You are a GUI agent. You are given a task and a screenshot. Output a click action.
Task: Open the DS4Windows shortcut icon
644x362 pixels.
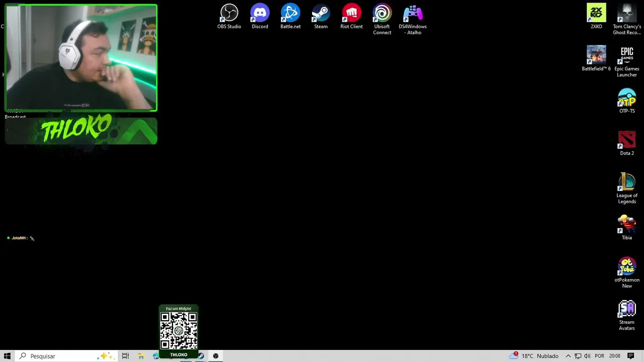click(413, 20)
